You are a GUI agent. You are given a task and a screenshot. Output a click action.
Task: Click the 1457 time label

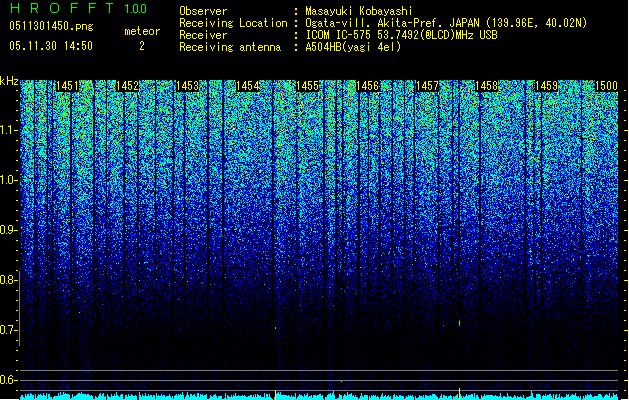click(x=428, y=86)
